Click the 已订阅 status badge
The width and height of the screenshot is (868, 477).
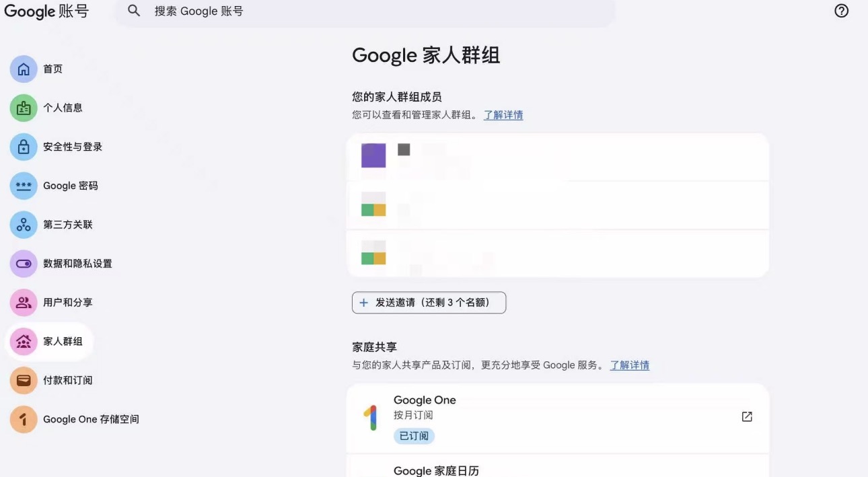[414, 436]
